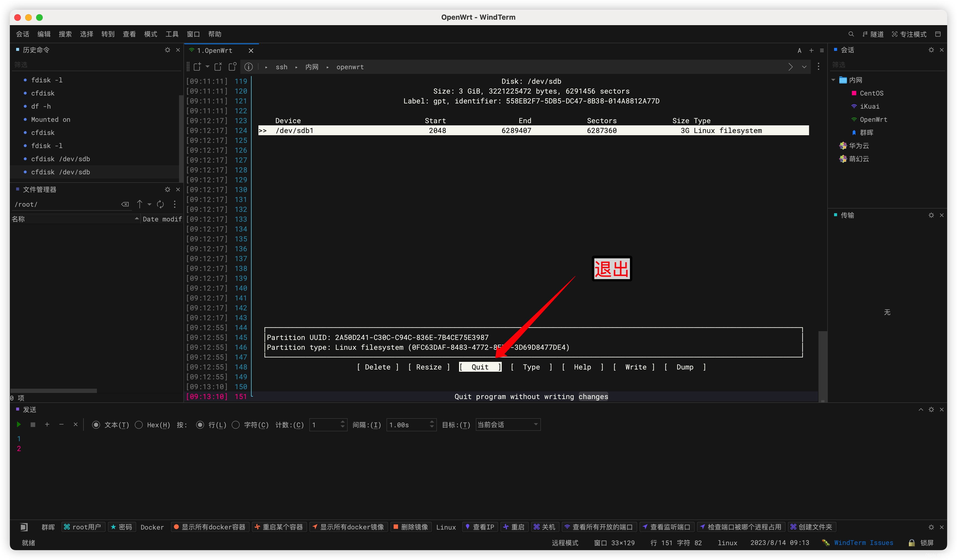
Task: Select the 字符(C) radio button
Action: [x=236, y=425]
